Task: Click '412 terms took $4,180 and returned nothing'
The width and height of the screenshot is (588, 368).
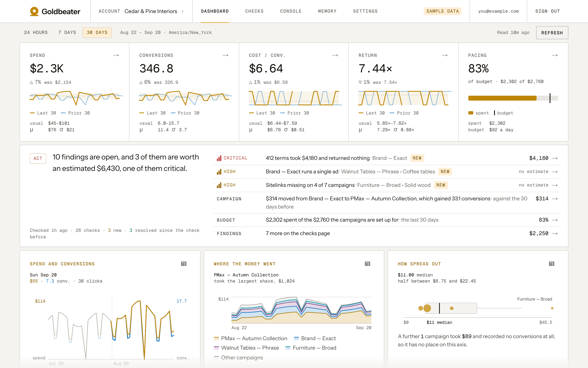Action: (x=317, y=158)
